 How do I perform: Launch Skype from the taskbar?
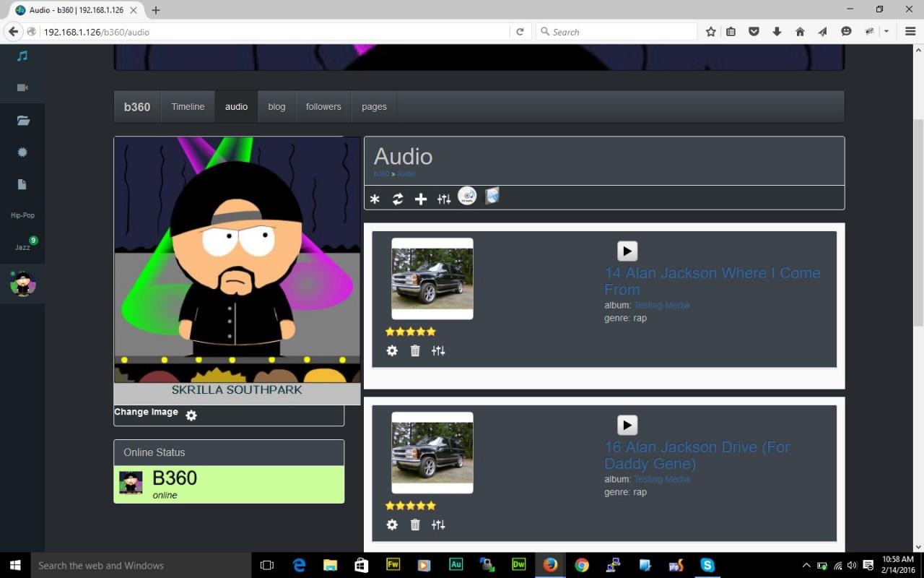[707, 565]
